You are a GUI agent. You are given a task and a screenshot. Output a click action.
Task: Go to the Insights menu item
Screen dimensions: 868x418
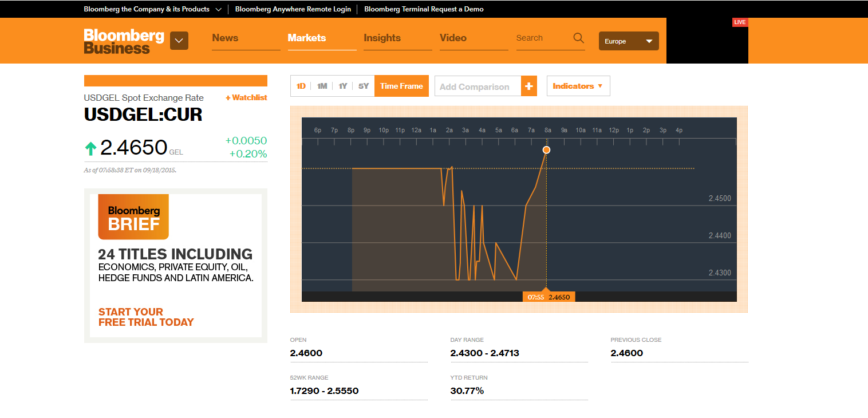point(382,38)
